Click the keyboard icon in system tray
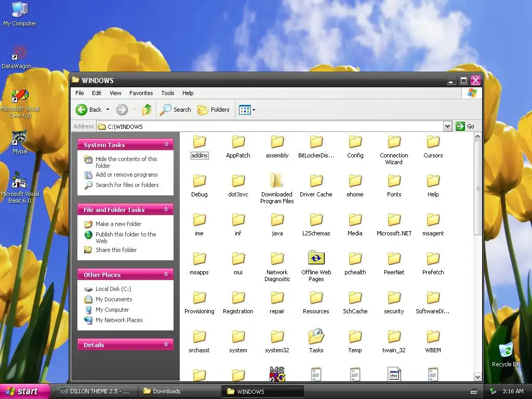 [x=474, y=392]
